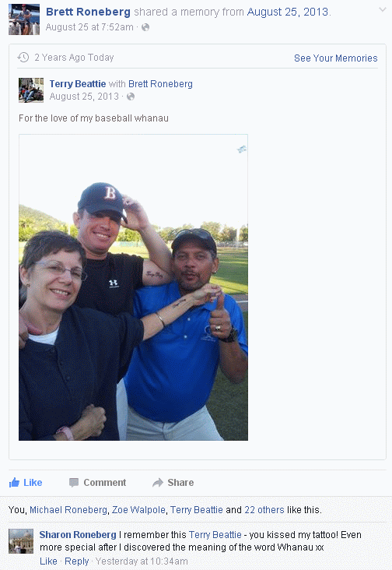Click the Comment speech bubble icon
Screen dimensions: 392x570
74,482
